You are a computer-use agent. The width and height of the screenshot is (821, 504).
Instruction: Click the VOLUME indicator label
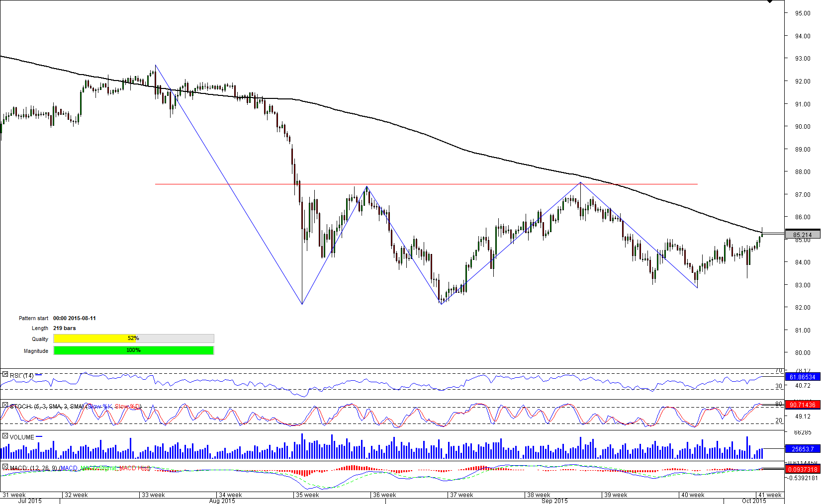[22, 437]
